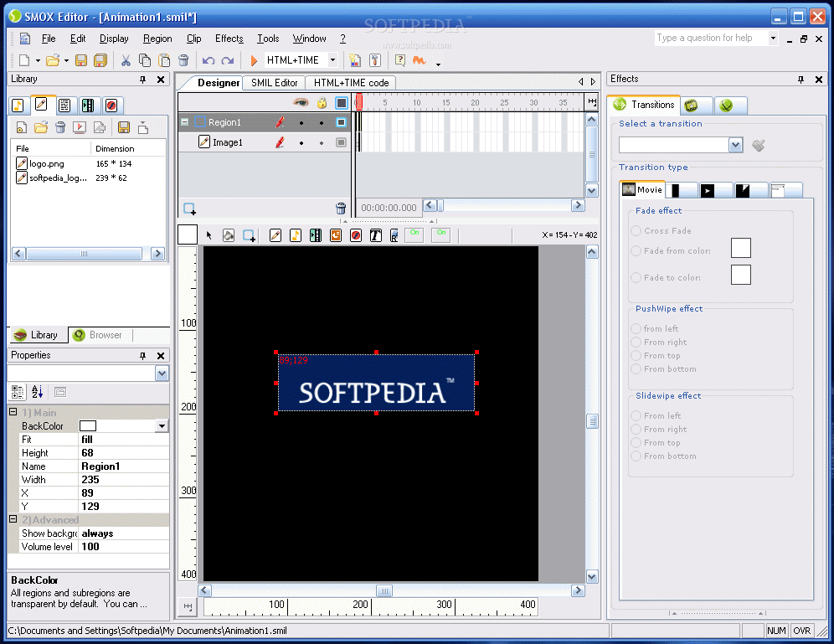Open the Clip menu
Viewport: 834px width, 644px height.
pos(193,39)
